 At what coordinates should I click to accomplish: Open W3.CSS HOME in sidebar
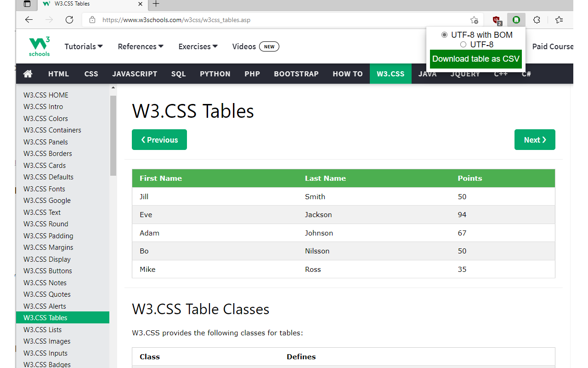click(x=62, y=95)
